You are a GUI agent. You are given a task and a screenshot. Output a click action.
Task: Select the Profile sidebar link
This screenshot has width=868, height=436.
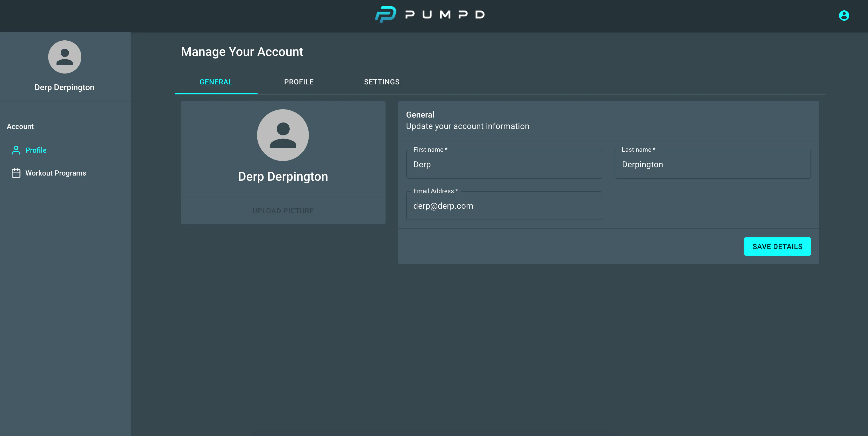[36, 150]
